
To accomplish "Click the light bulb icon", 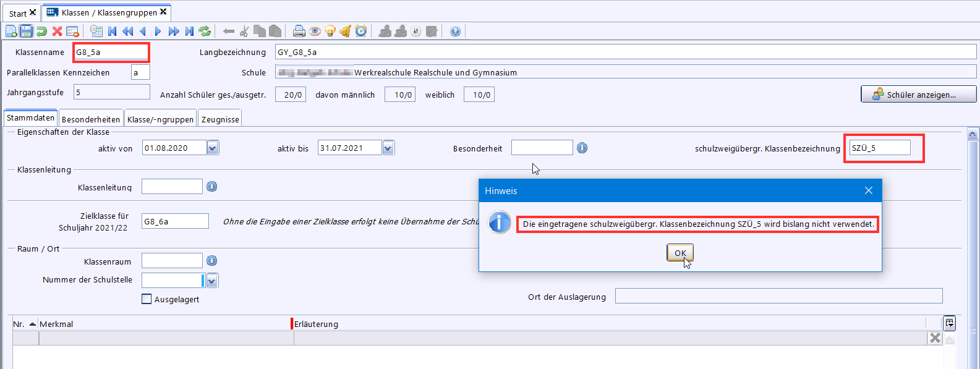I will (x=330, y=31).
